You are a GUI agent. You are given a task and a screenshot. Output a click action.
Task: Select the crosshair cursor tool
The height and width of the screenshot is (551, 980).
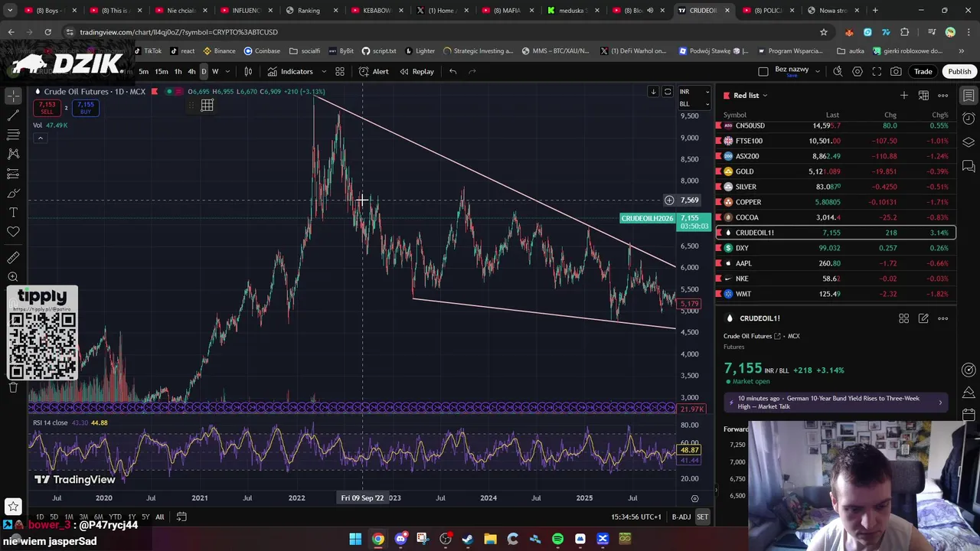[x=13, y=96]
